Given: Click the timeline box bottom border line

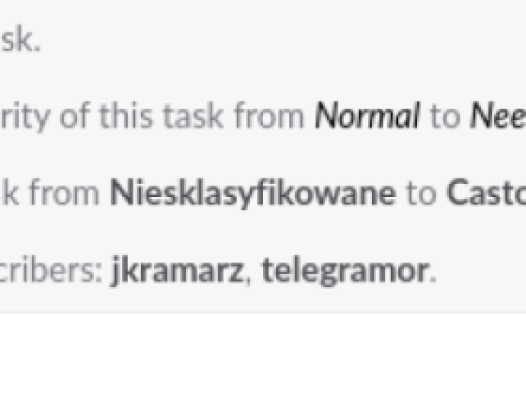Looking at the screenshot, I should click(x=263, y=313).
